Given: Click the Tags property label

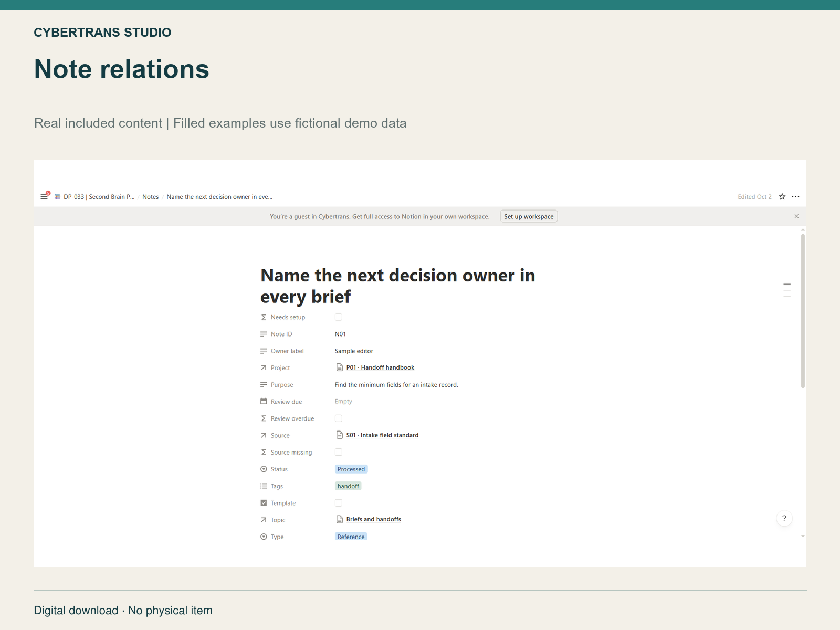Looking at the screenshot, I should click(x=277, y=486).
